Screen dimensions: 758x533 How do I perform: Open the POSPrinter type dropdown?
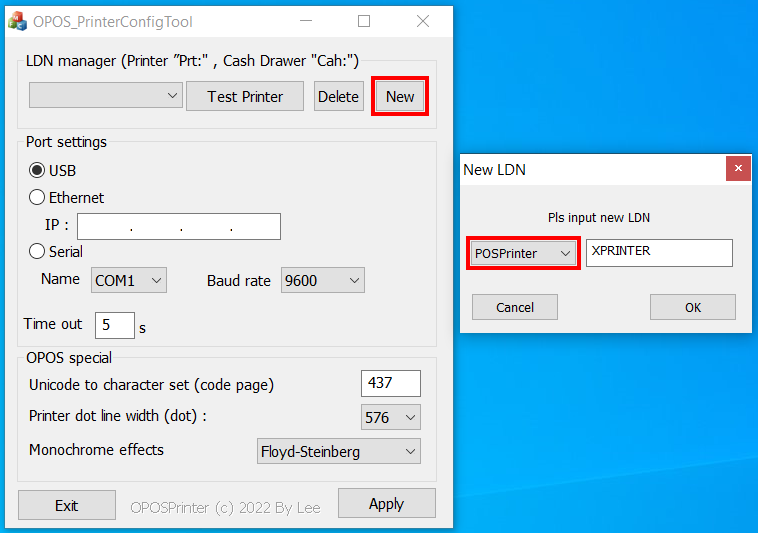point(523,253)
